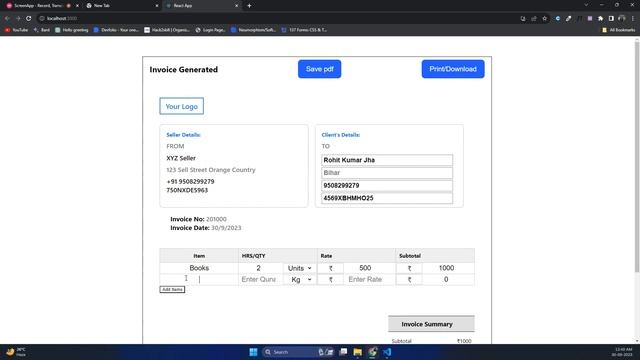
Task: Open the Hack2skill bookmark
Action: tap(167, 30)
